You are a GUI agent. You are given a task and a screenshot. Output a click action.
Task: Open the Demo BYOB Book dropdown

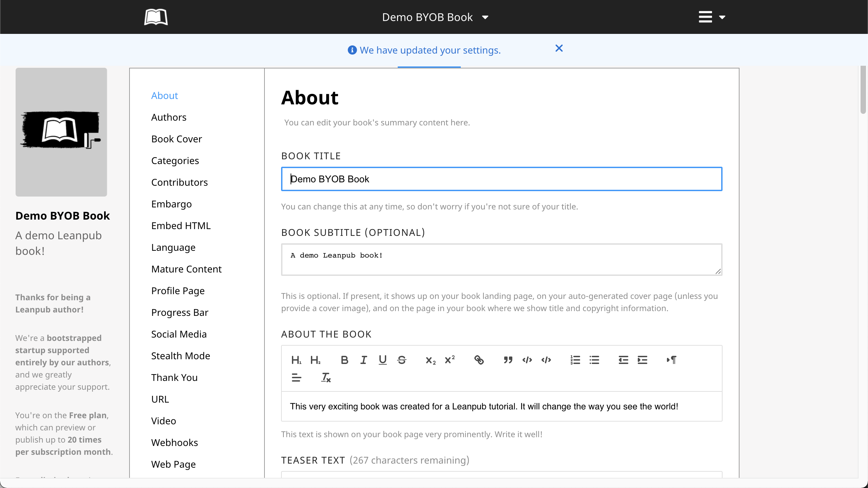click(x=435, y=17)
